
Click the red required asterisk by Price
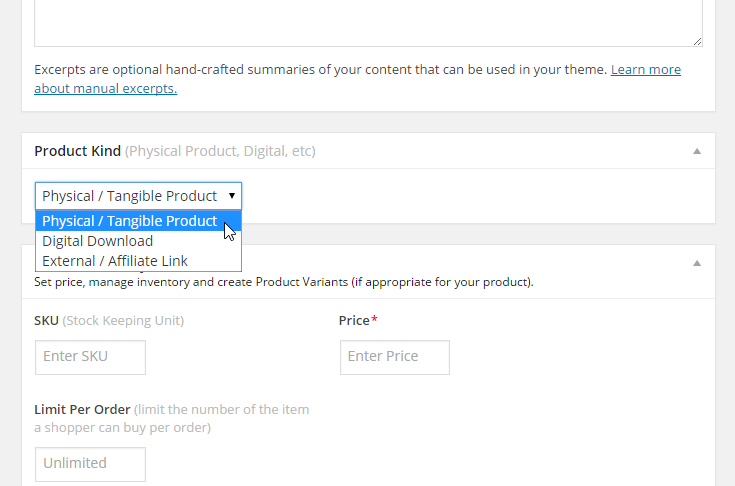pyautogui.click(x=374, y=320)
